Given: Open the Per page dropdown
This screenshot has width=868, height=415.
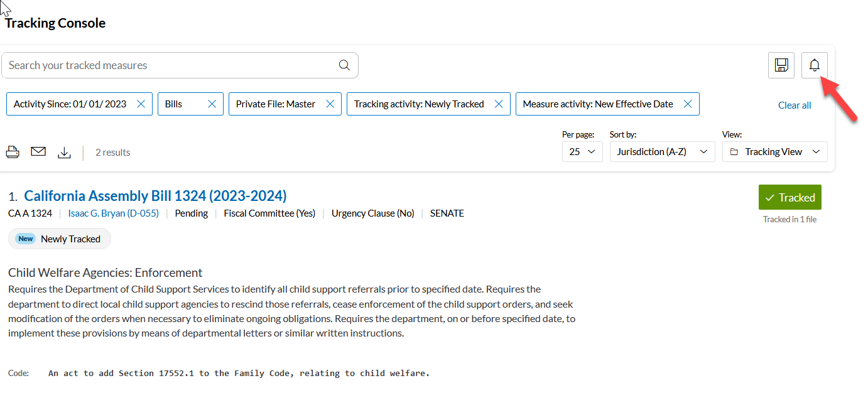Looking at the screenshot, I should [x=582, y=151].
